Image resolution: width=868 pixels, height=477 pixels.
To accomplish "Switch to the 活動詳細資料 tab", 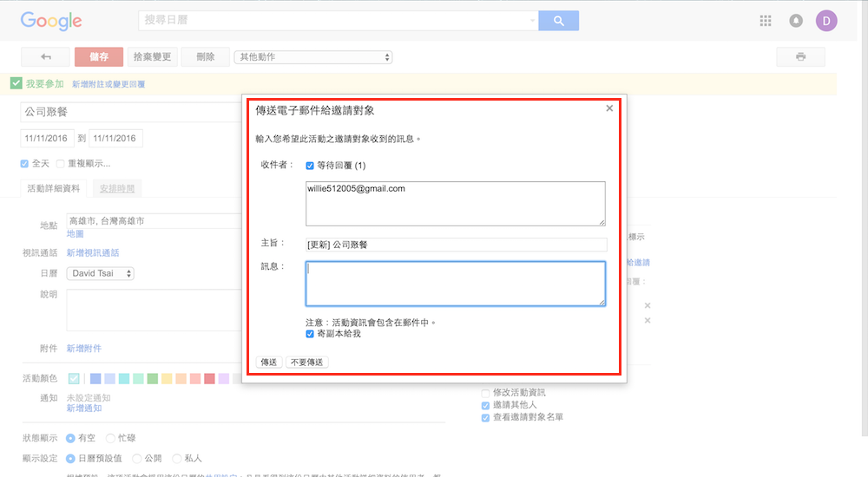I will coord(53,188).
